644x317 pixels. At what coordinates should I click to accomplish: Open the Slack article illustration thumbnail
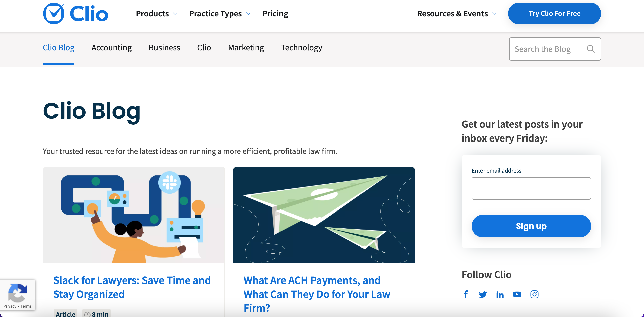pyautogui.click(x=134, y=215)
